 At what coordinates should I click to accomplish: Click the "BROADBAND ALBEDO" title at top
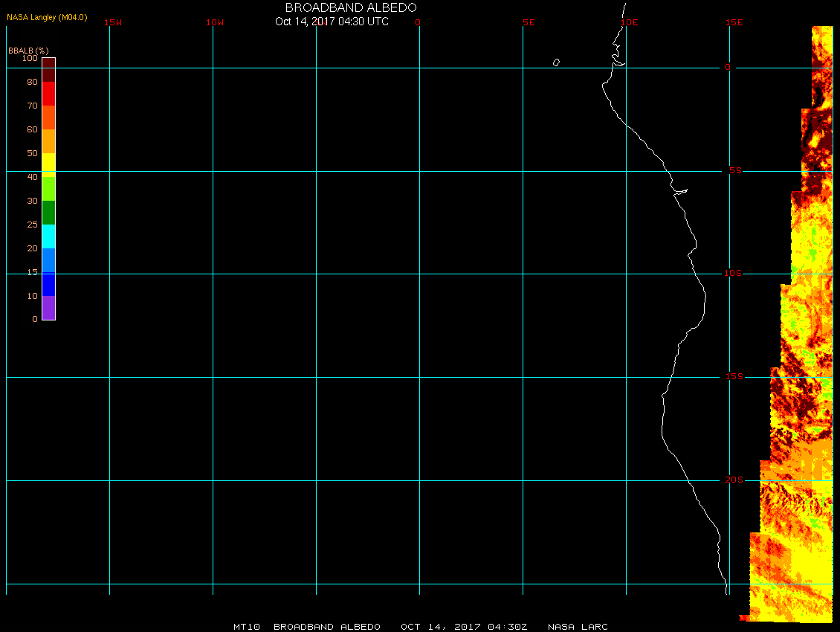click(x=351, y=7)
